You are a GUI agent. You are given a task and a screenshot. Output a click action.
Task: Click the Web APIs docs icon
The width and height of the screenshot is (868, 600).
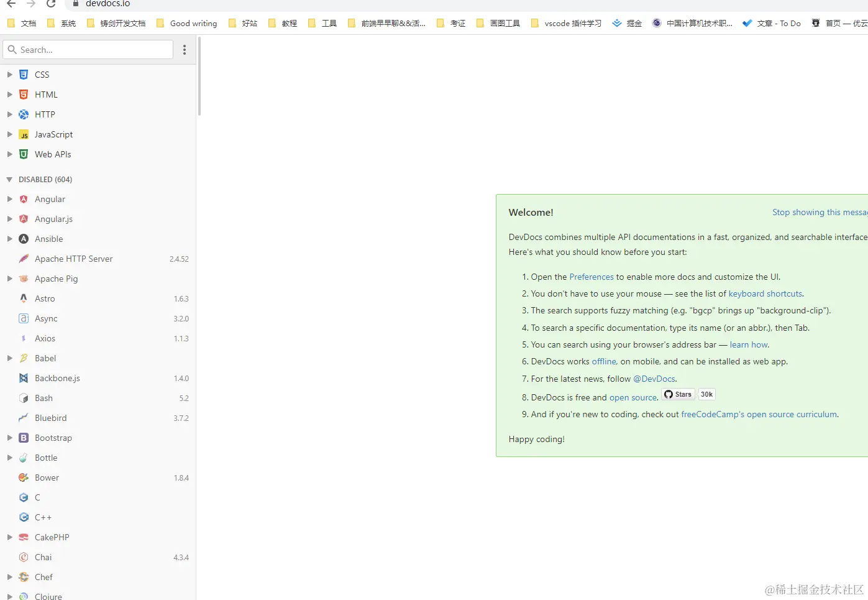(x=24, y=154)
